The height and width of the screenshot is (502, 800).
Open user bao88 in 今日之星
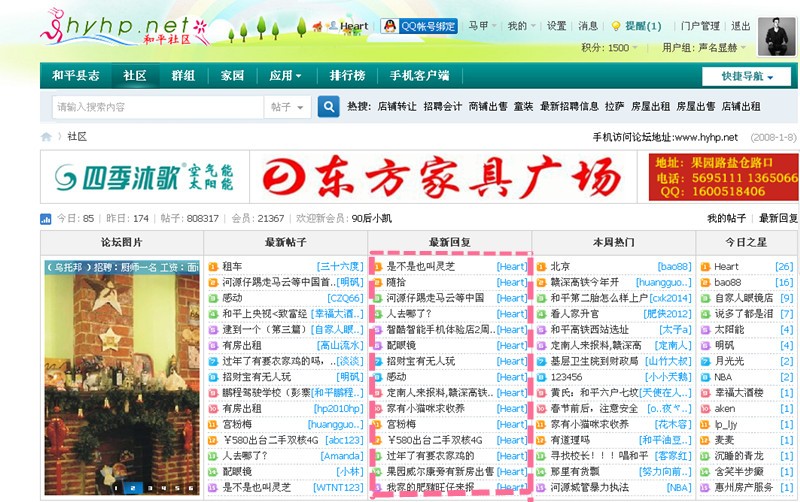(728, 283)
